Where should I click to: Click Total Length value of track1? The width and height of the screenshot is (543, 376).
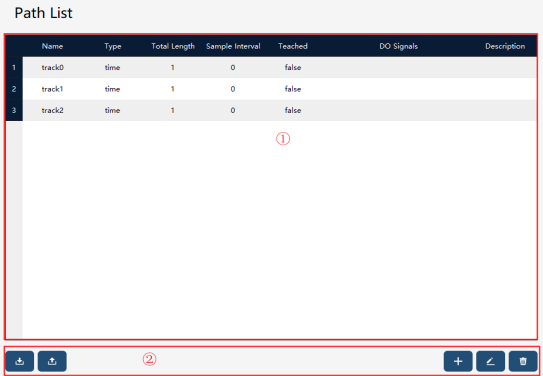pos(172,89)
